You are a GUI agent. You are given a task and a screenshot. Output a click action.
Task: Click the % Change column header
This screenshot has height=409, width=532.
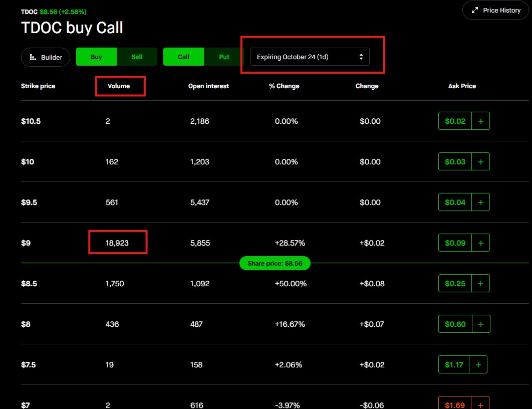(284, 86)
